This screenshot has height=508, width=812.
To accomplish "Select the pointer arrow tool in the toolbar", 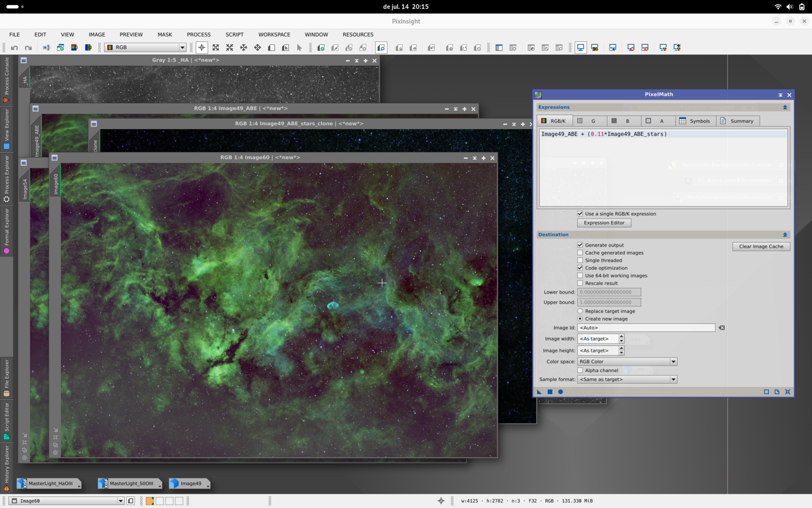I will (299, 48).
